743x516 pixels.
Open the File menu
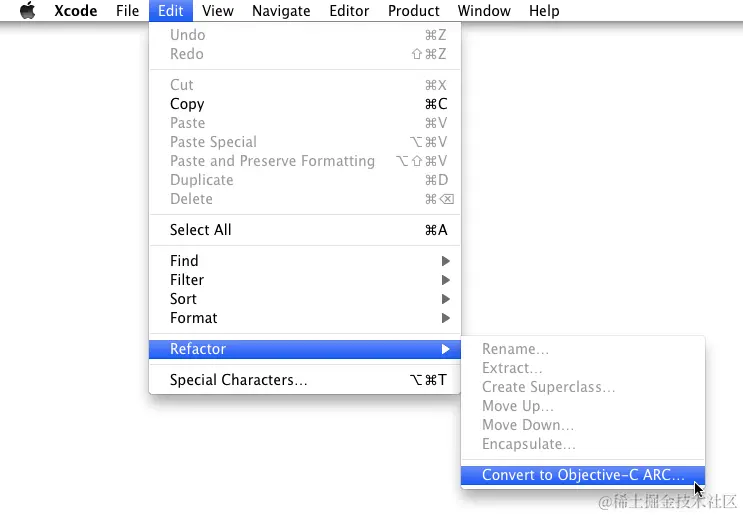tap(127, 10)
